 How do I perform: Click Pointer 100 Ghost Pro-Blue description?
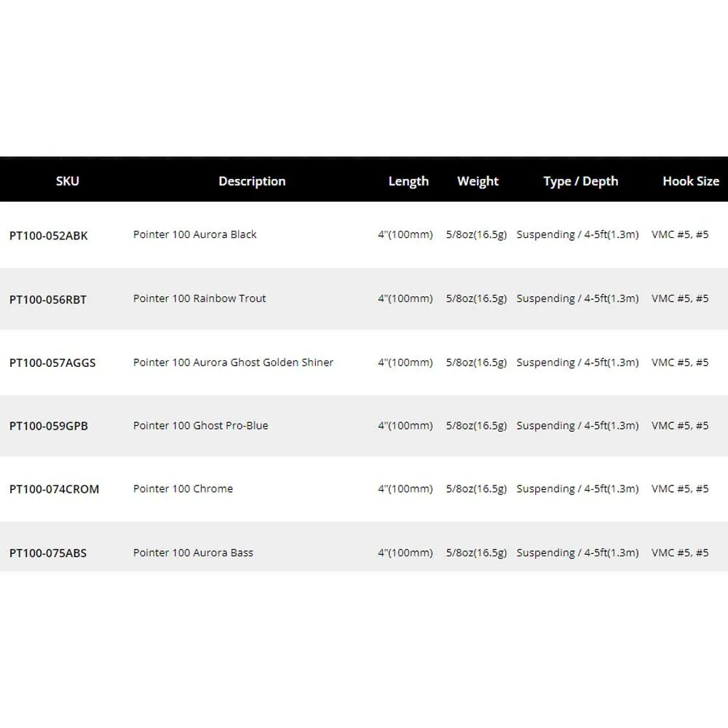201,425
